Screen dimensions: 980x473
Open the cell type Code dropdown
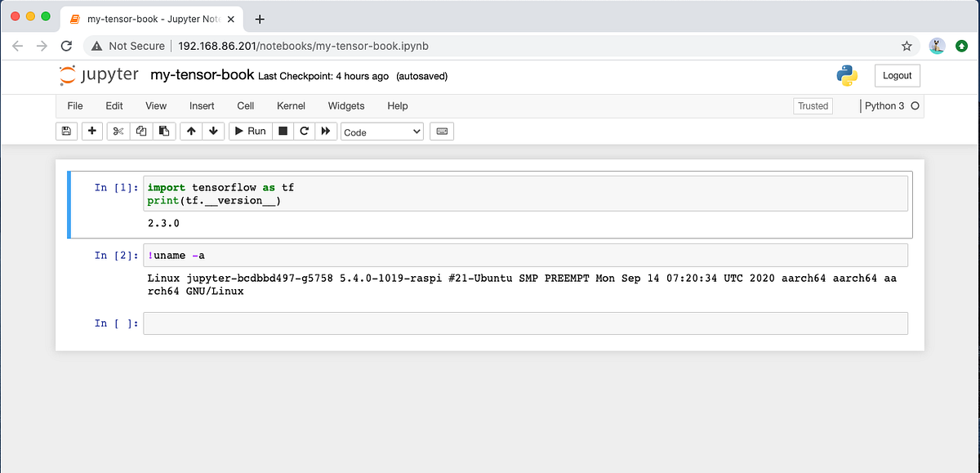tap(381, 131)
